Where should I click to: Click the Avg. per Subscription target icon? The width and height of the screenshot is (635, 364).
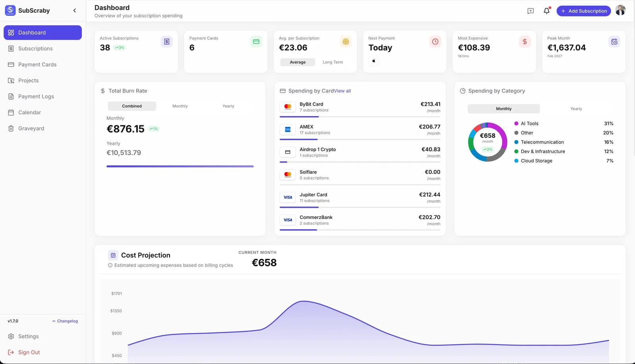[346, 42]
